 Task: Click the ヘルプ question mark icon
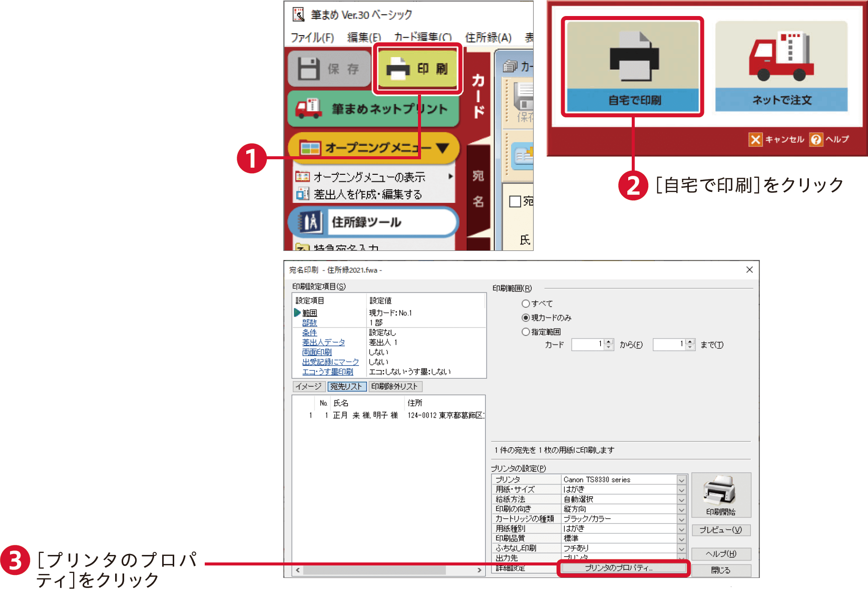tap(816, 139)
